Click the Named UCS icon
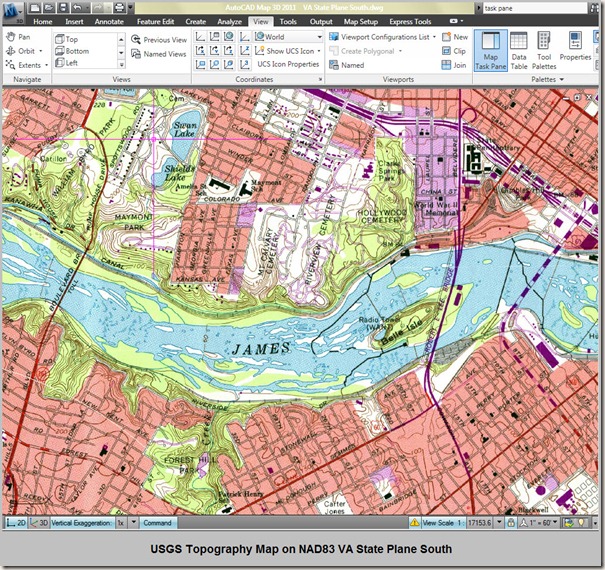Image resolution: width=605 pixels, height=570 pixels. pyautogui.click(x=215, y=37)
